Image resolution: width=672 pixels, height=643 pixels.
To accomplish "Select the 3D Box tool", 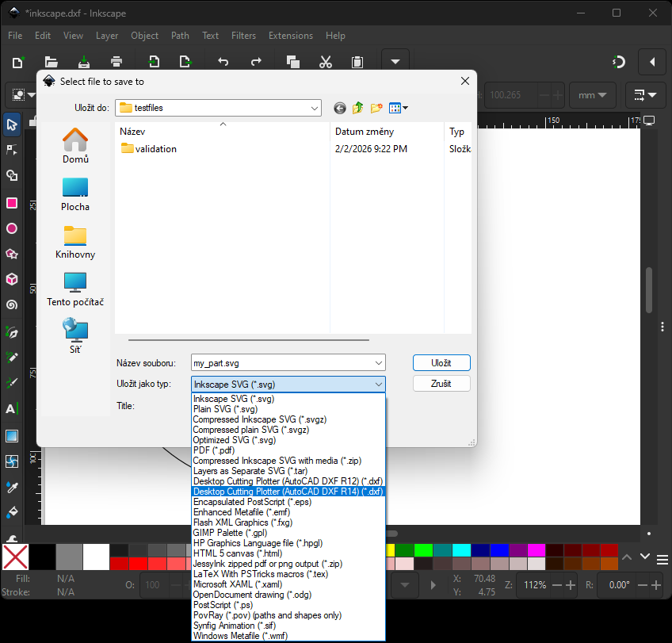I will [x=12, y=280].
